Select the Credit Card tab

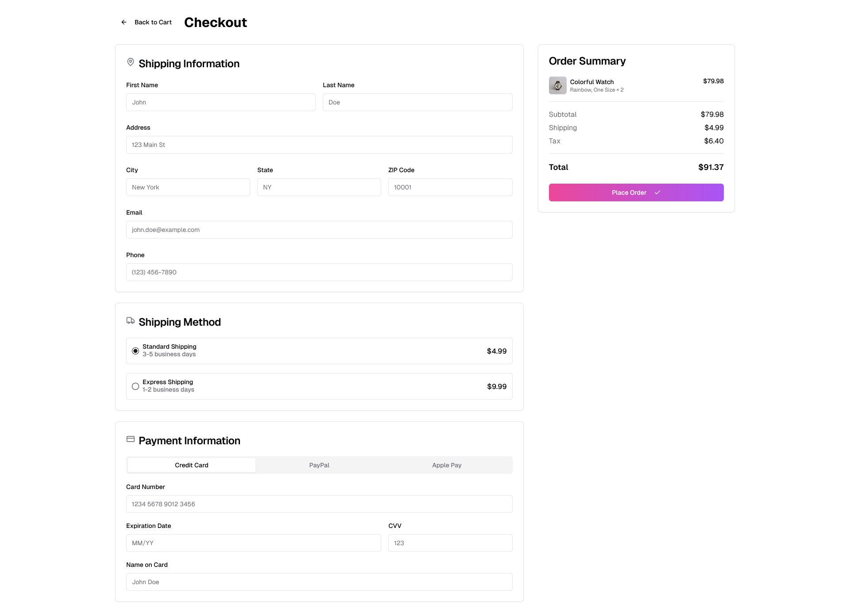[x=191, y=465]
